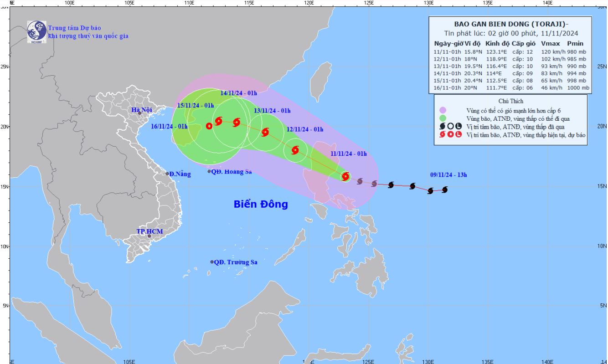Viewport: 608px width, 364px height.
Task: Click red L low-pressure icon in legend
Action: [459, 134]
